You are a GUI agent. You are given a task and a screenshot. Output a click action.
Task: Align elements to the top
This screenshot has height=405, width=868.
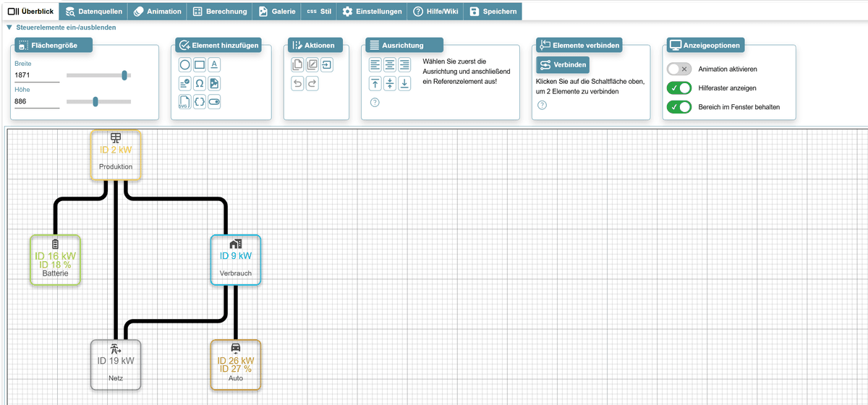coord(375,83)
